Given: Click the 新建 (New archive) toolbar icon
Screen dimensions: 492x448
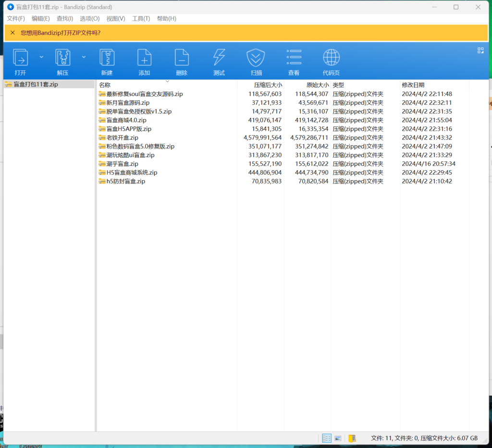Looking at the screenshot, I should point(107,58).
